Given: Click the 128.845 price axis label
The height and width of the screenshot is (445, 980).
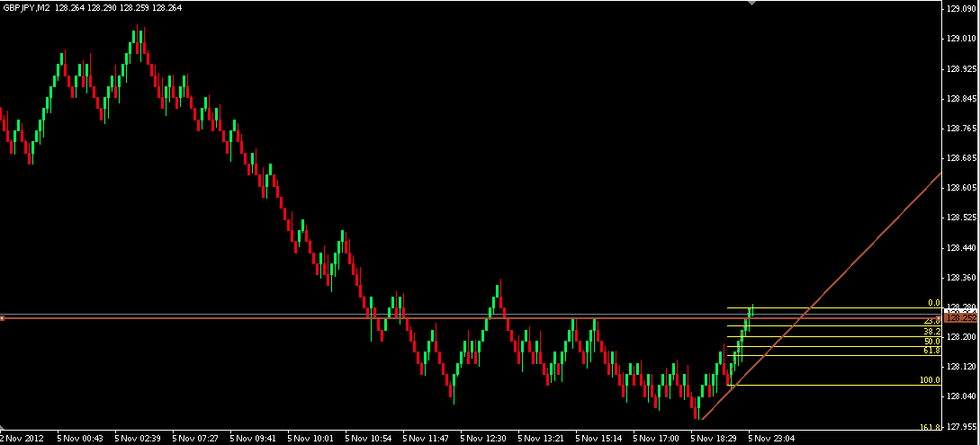Looking at the screenshot, I should click(963, 99).
